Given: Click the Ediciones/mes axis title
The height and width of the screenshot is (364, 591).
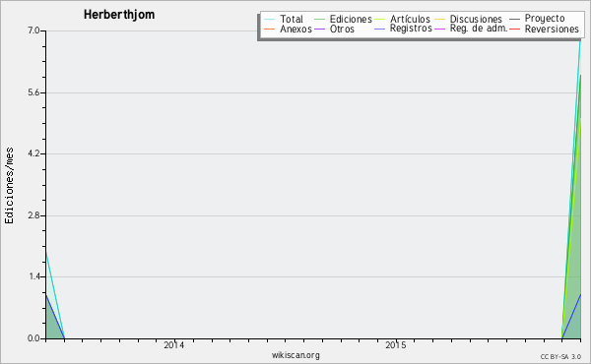Looking at the screenshot, I should [9, 186].
